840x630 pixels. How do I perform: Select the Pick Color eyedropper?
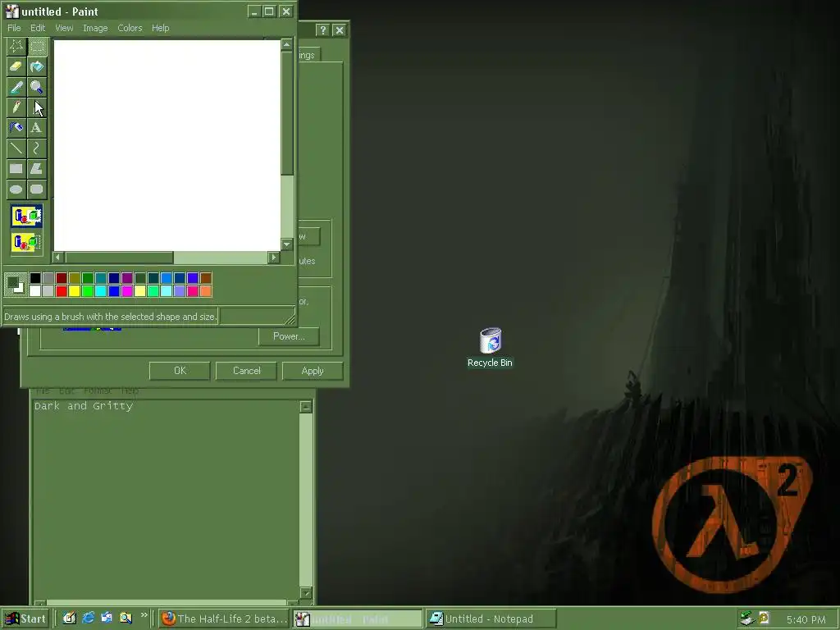click(16, 87)
